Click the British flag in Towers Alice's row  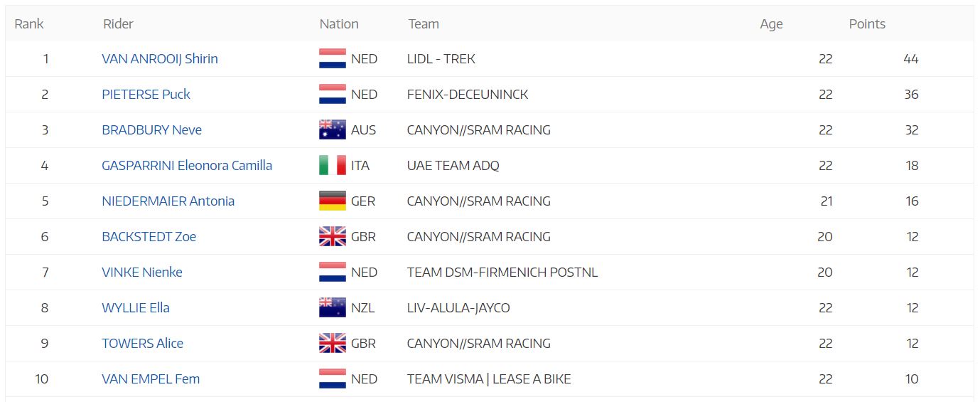(x=333, y=343)
